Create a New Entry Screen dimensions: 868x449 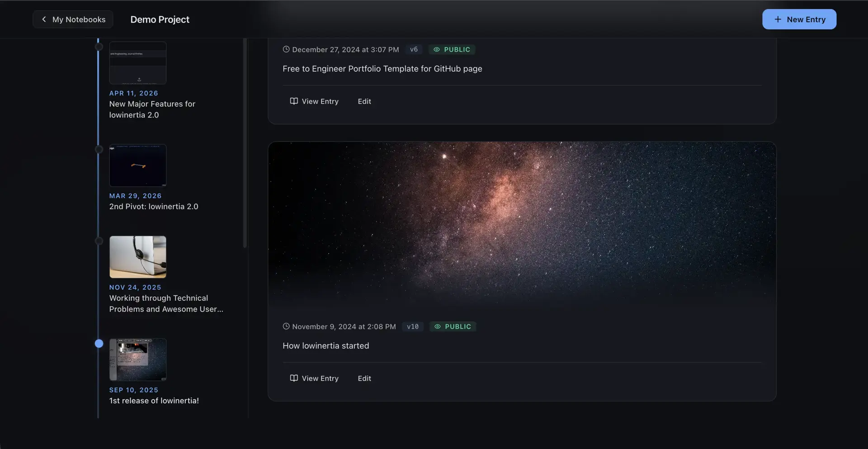(x=799, y=19)
